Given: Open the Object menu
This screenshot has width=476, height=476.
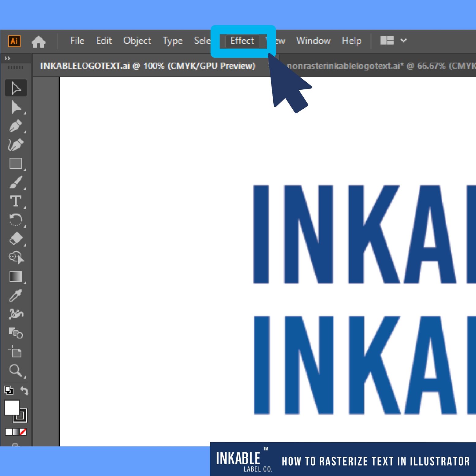Looking at the screenshot, I should coord(137,41).
